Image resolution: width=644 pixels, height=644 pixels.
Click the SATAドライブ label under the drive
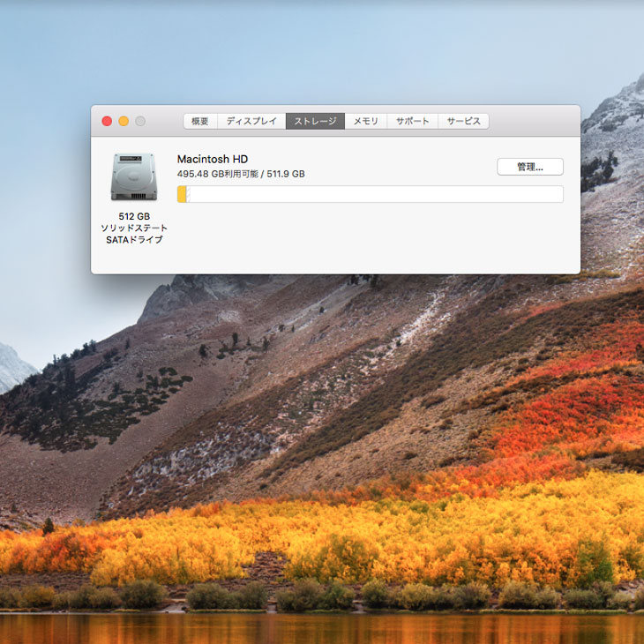(x=134, y=239)
